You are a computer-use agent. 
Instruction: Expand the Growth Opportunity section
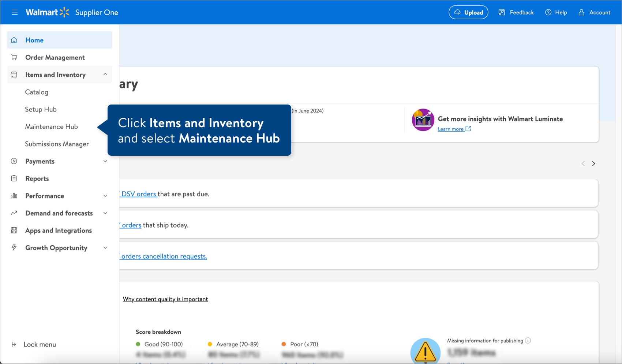[105, 248]
